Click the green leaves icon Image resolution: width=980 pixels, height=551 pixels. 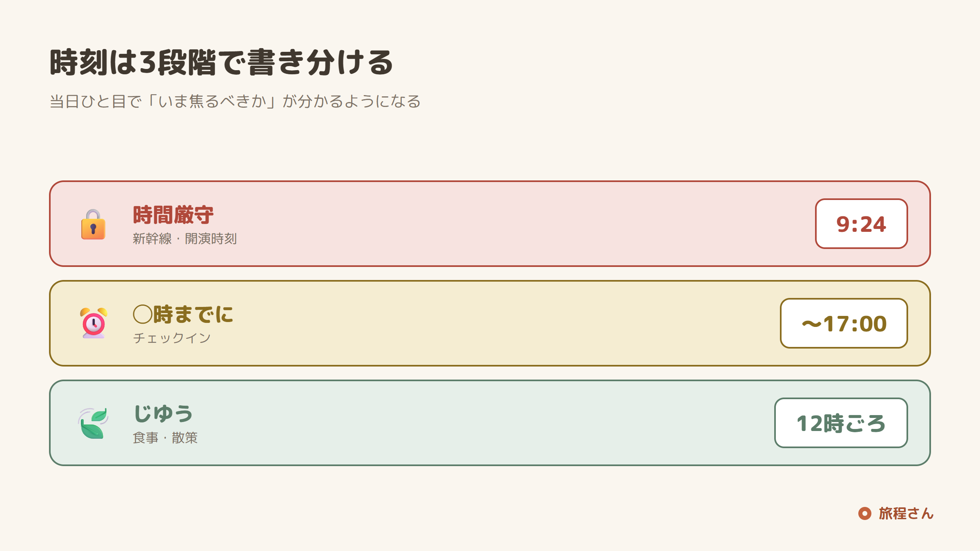[94, 423]
